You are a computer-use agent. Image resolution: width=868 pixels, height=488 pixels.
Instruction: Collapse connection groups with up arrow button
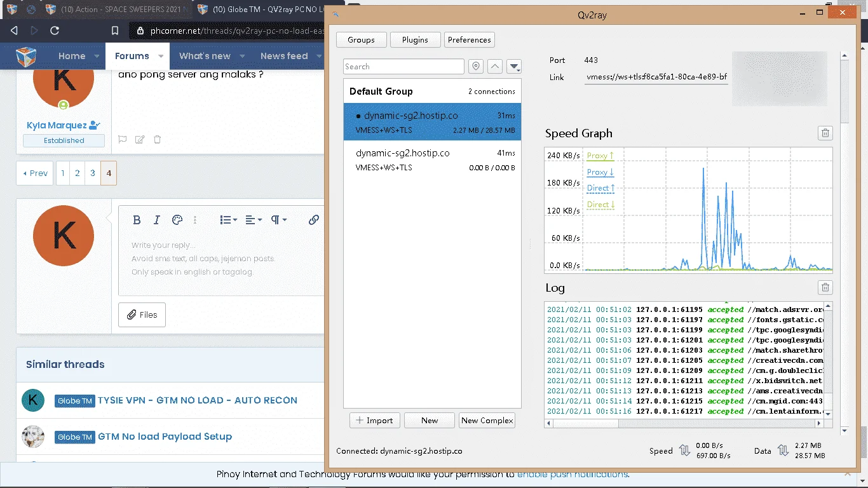pos(495,67)
